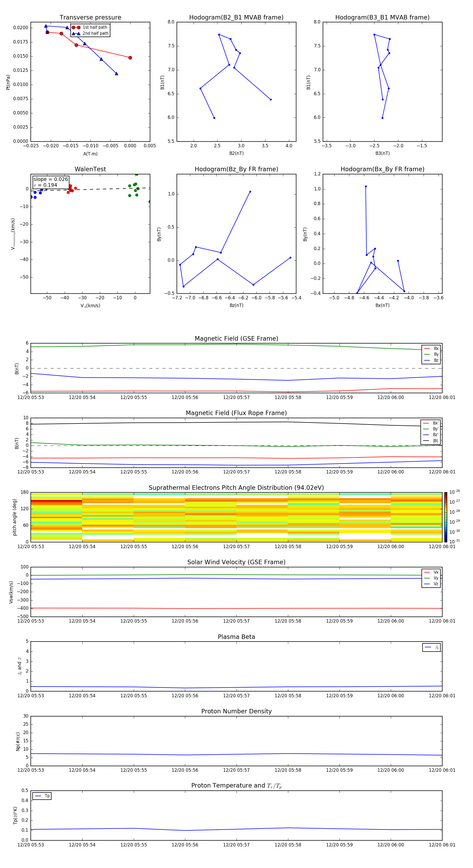
Task: Click the Tp legend entry
Action: click(x=42, y=796)
